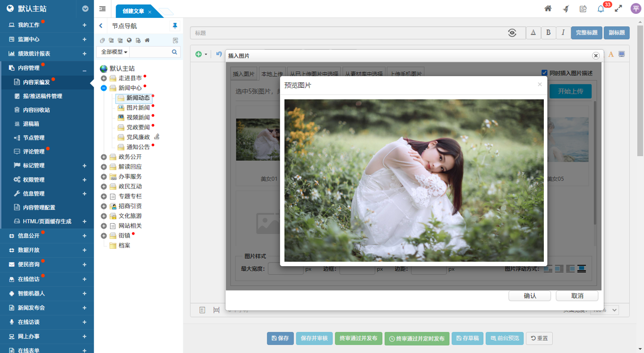Open the notification bell with 33 alerts
The image size is (644, 353).
click(x=601, y=9)
